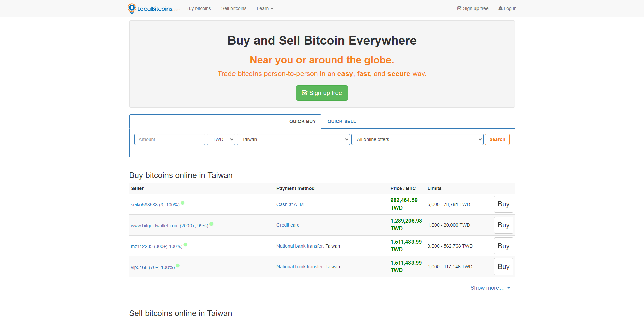Open Sell bitcoins in the navbar

(x=234, y=8)
